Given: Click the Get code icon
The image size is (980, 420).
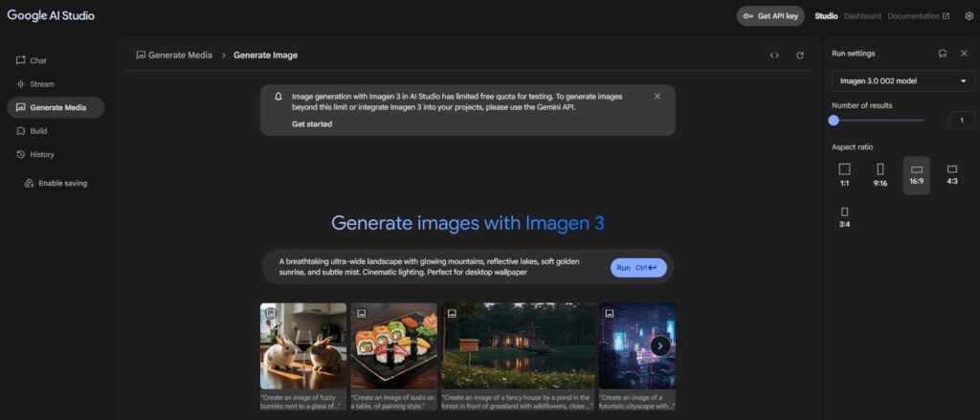Looking at the screenshot, I should point(774,55).
